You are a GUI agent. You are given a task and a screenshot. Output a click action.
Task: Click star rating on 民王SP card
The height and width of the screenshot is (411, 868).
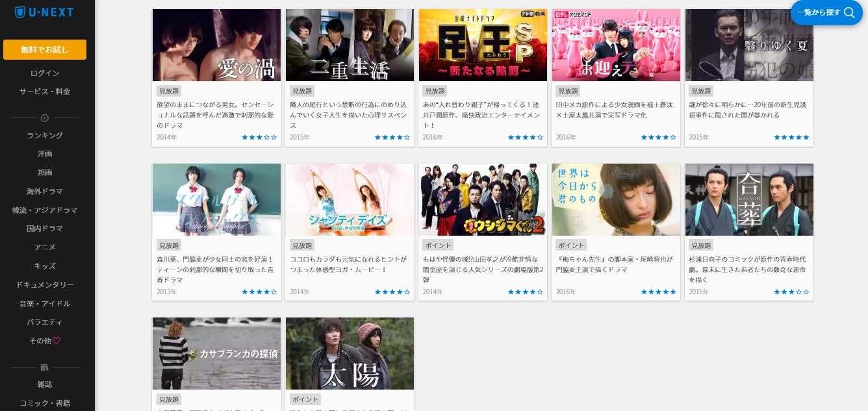(526, 138)
